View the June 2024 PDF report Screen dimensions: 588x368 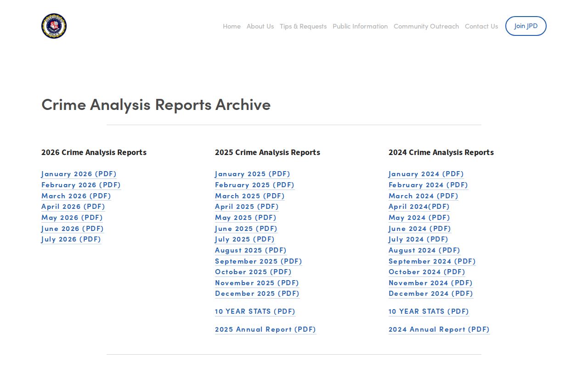[x=420, y=229]
